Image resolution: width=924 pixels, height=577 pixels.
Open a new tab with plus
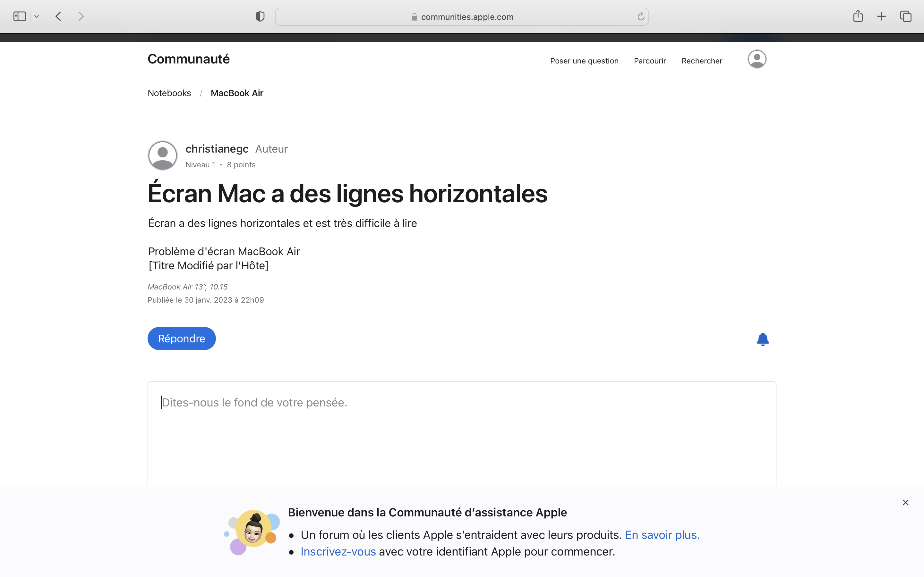coord(881,16)
